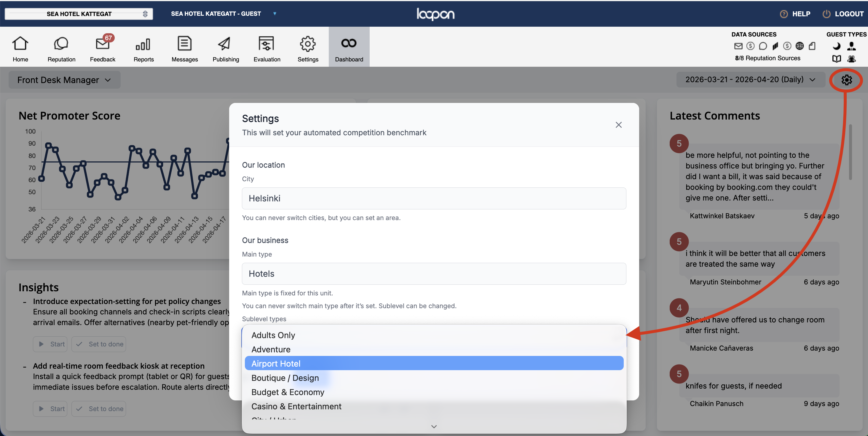This screenshot has height=436, width=868.
Task: Click the loopon logo
Action: click(x=435, y=14)
